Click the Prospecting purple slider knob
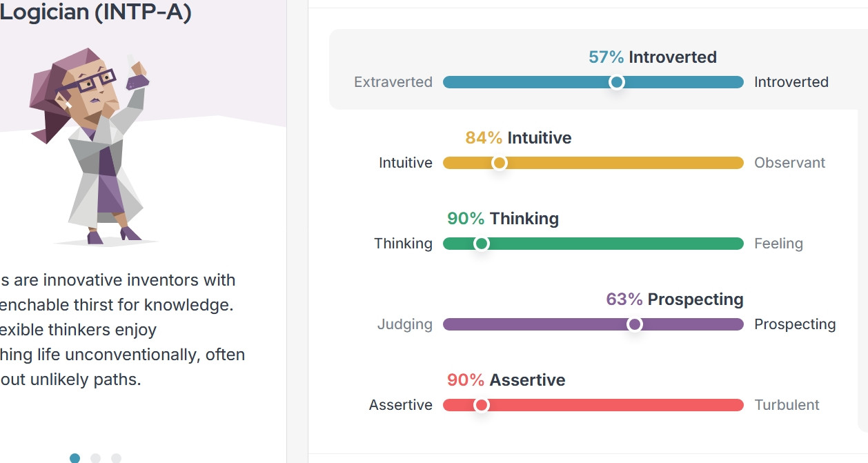Image resolution: width=868 pixels, height=463 pixels. tap(635, 324)
